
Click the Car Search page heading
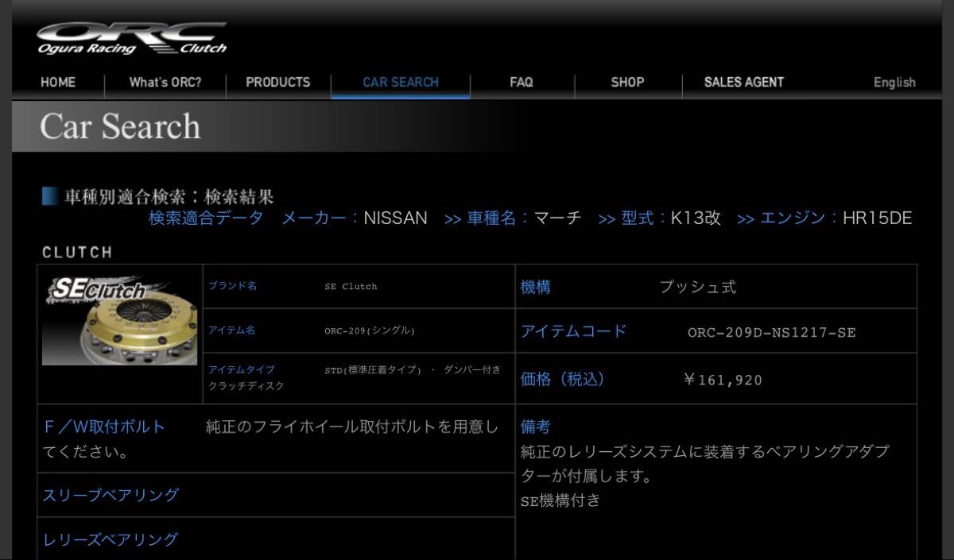(x=120, y=127)
